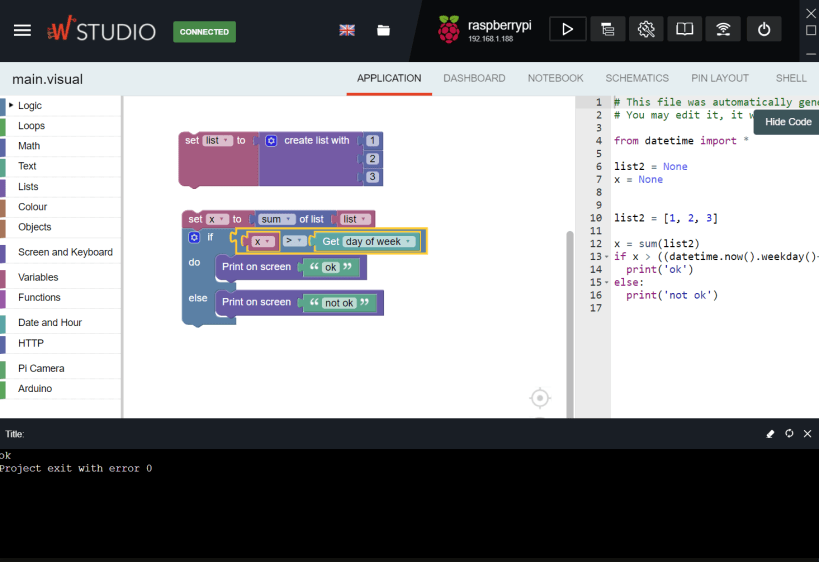Viewport: 819px width, 562px height.
Task: Switch to the DASHBOARD tab
Action: [x=474, y=78]
